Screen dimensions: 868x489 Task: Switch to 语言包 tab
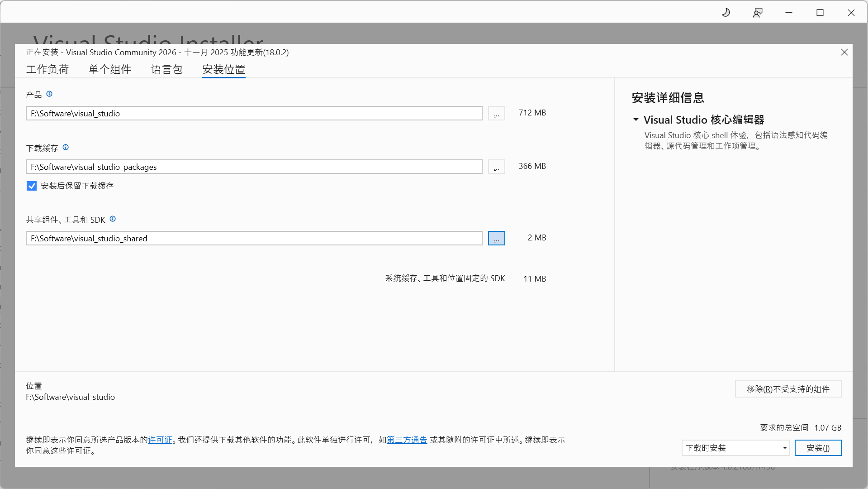pos(167,69)
